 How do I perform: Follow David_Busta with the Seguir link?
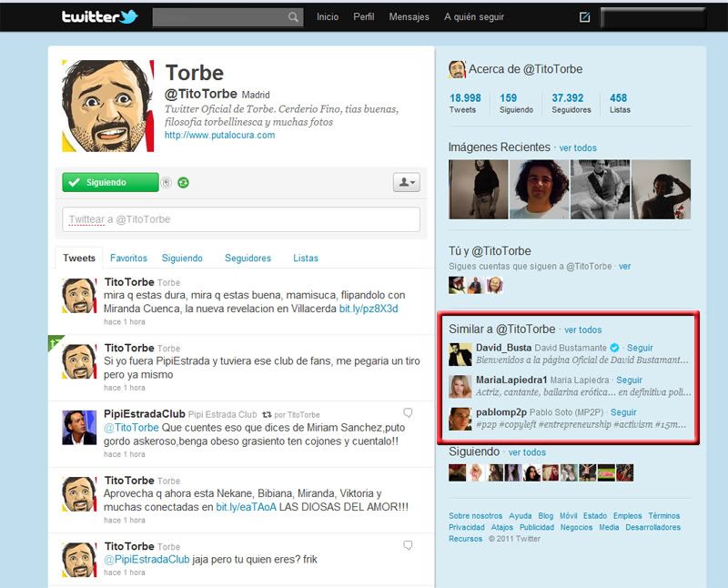[640, 348]
